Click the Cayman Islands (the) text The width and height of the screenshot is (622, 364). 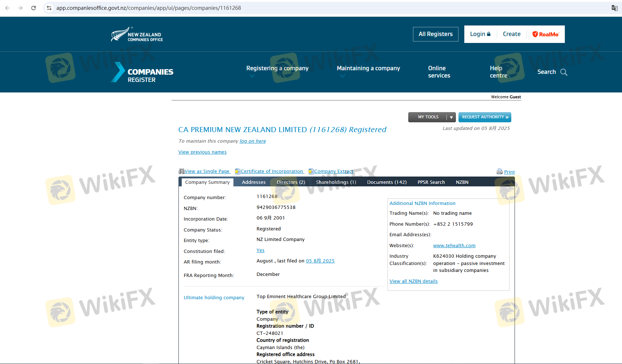pos(280,348)
